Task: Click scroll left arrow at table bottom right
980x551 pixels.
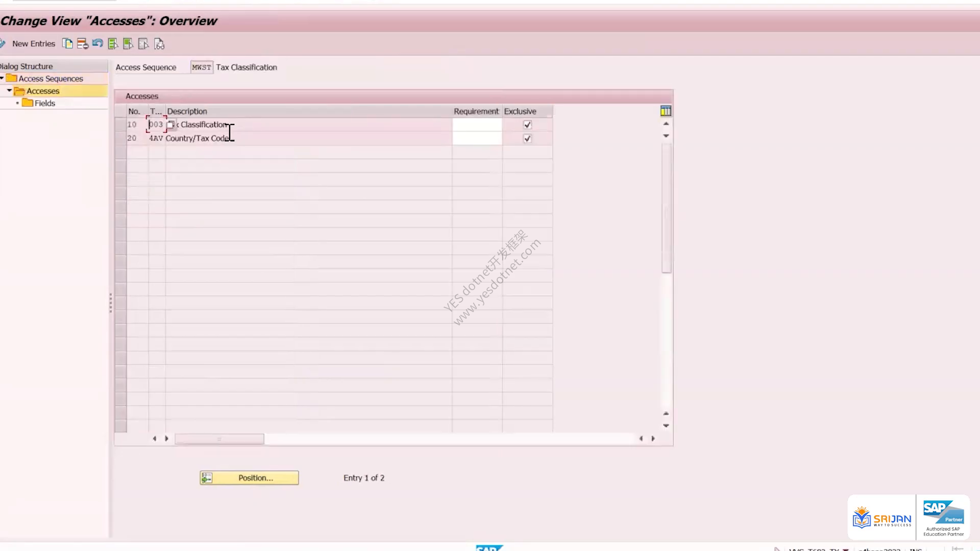Action: tap(641, 439)
